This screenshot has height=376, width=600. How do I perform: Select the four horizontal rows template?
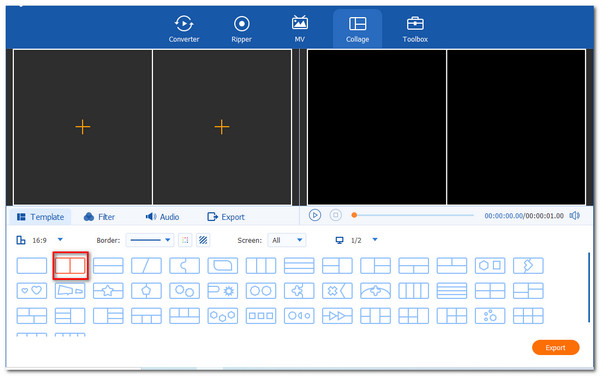pos(452,291)
